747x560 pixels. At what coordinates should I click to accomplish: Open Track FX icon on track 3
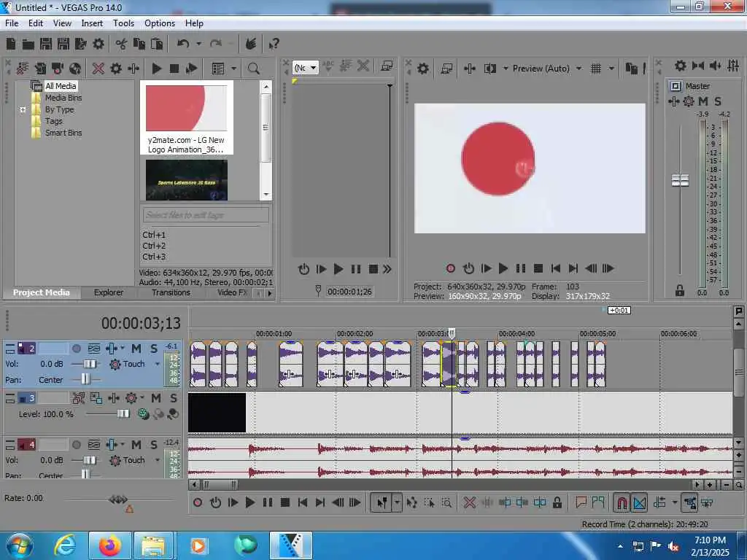point(113,397)
